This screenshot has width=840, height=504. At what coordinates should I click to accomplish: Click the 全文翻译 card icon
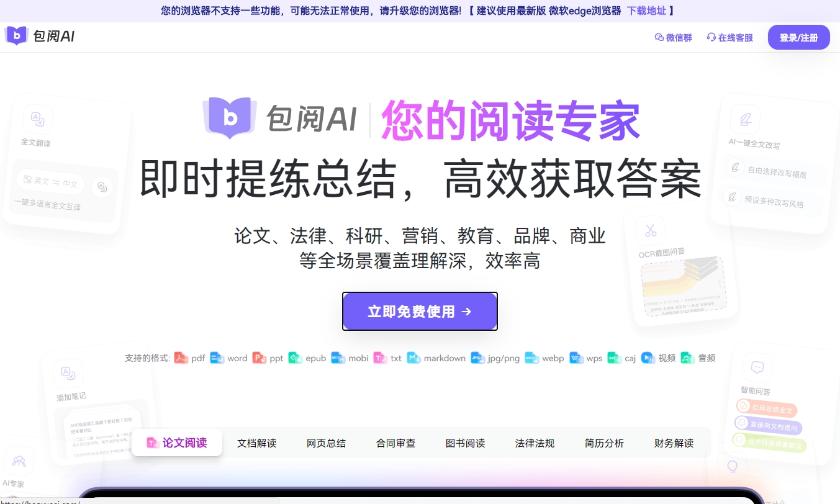(37, 119)
